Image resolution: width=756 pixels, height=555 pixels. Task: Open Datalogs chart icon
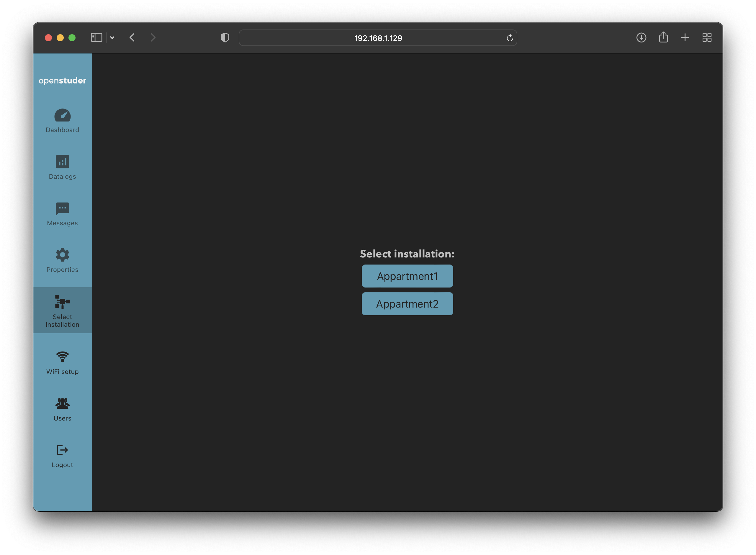pyautogui.click(x=63, y=162)
